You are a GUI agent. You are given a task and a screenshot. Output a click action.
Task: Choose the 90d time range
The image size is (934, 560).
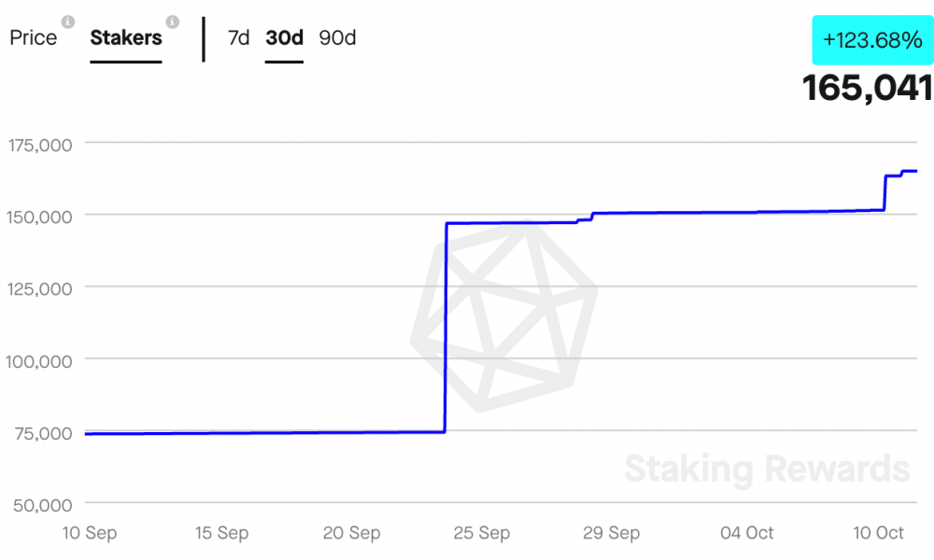(x=337, y=38)
